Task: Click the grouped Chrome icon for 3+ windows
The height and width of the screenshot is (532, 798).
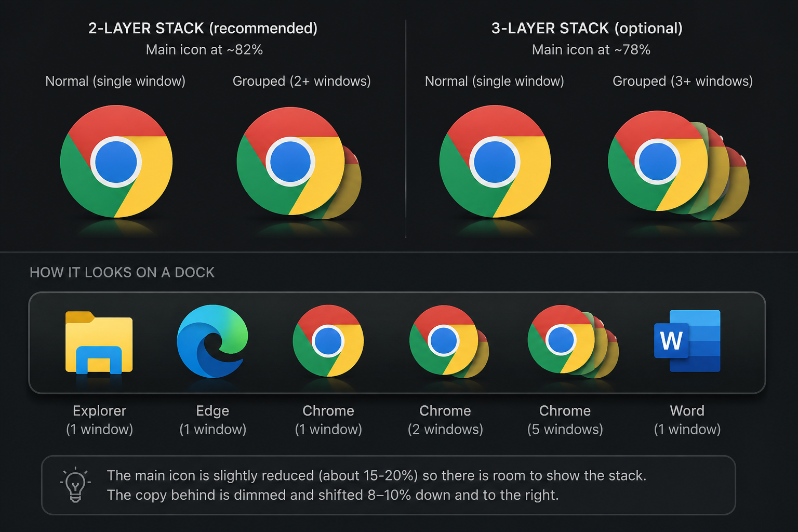Action: [x=679, y=165]
